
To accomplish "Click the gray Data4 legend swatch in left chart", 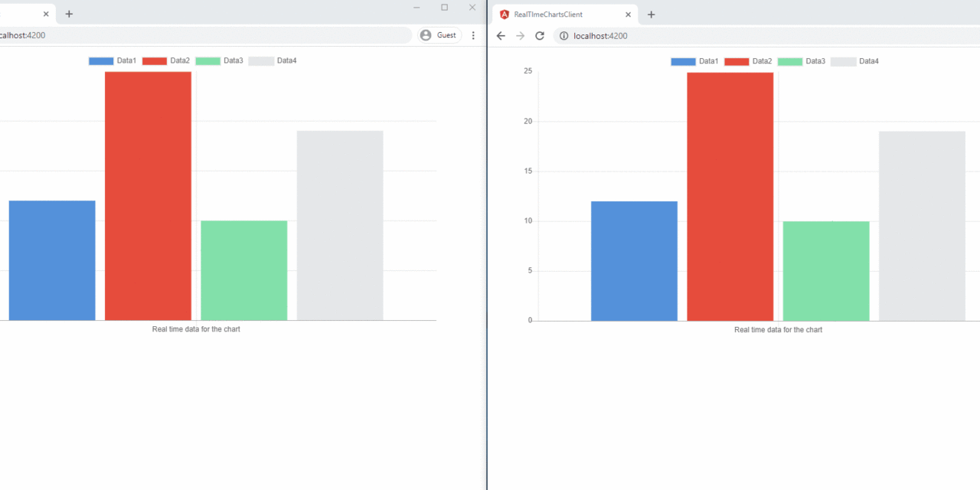I will 261,60.
